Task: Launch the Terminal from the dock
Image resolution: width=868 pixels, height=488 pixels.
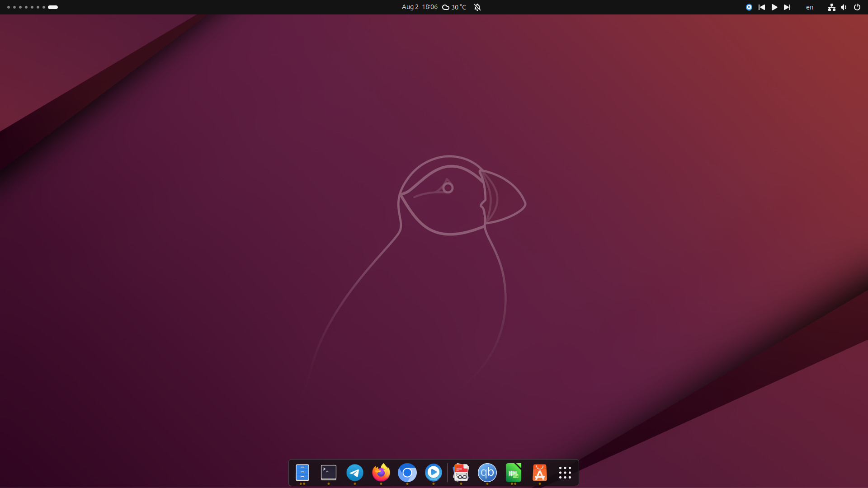Action: [x=329, y=473]
